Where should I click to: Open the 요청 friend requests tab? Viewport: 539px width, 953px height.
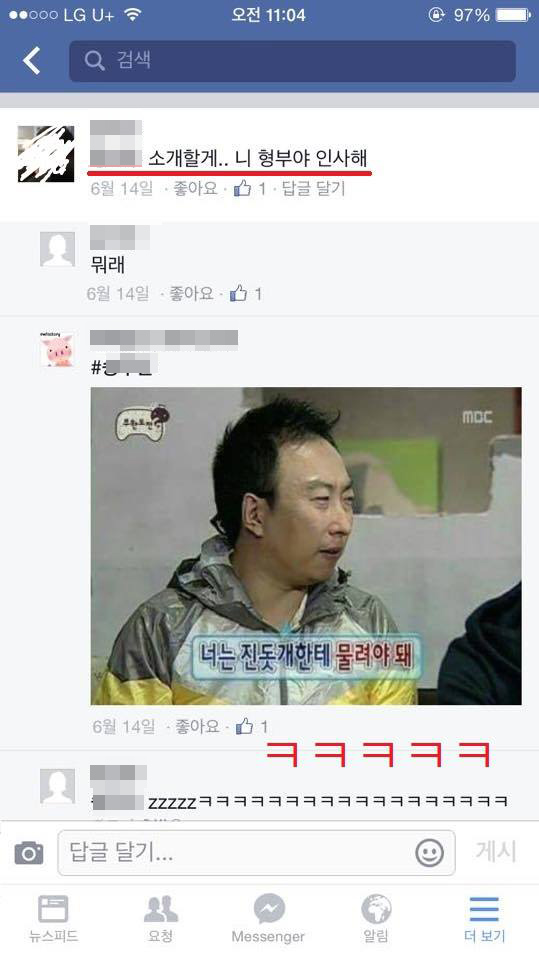[161, 918]
